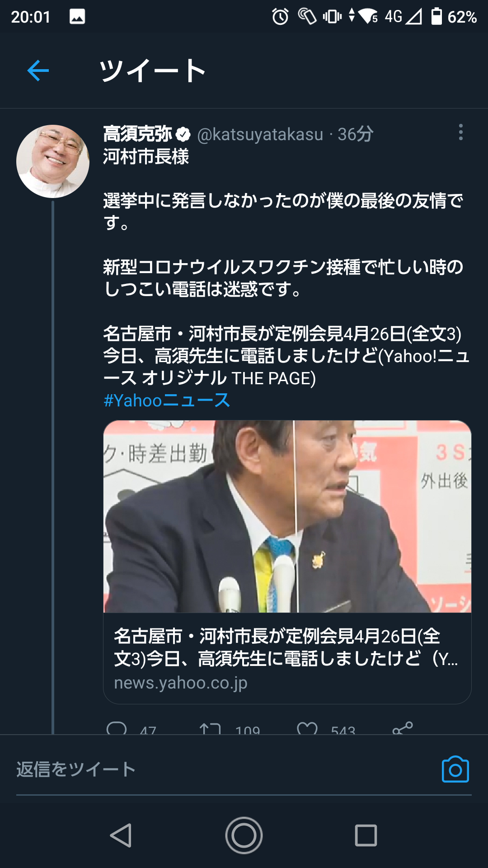Screen dimensions: 488x868
Task: Tap the alarm clock status bar icon
Action: tap(280, 17)
